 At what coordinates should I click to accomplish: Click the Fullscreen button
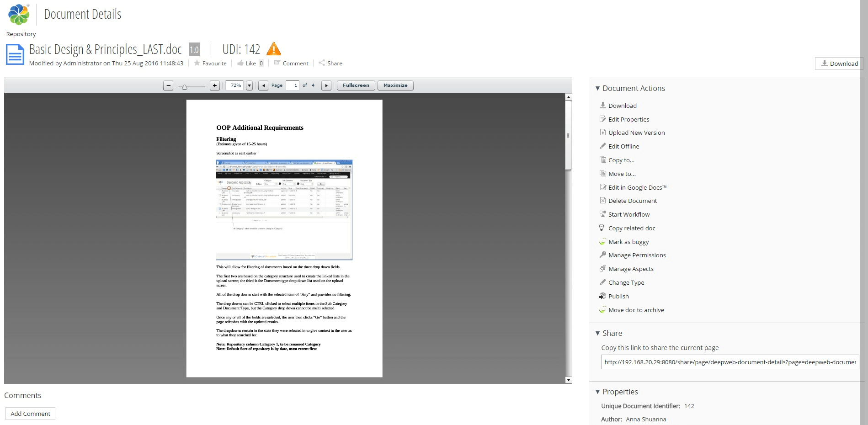[x=356, y=85]
